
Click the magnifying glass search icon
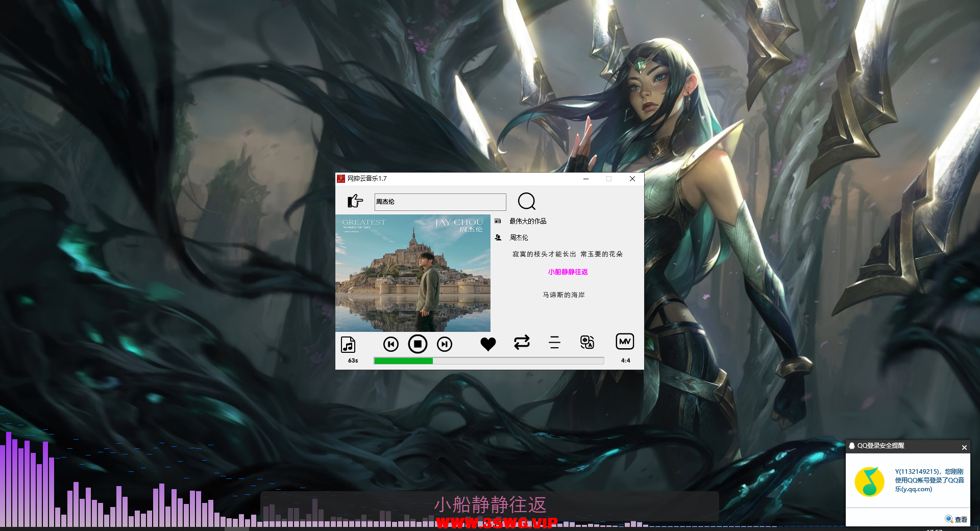coord(526,201)
